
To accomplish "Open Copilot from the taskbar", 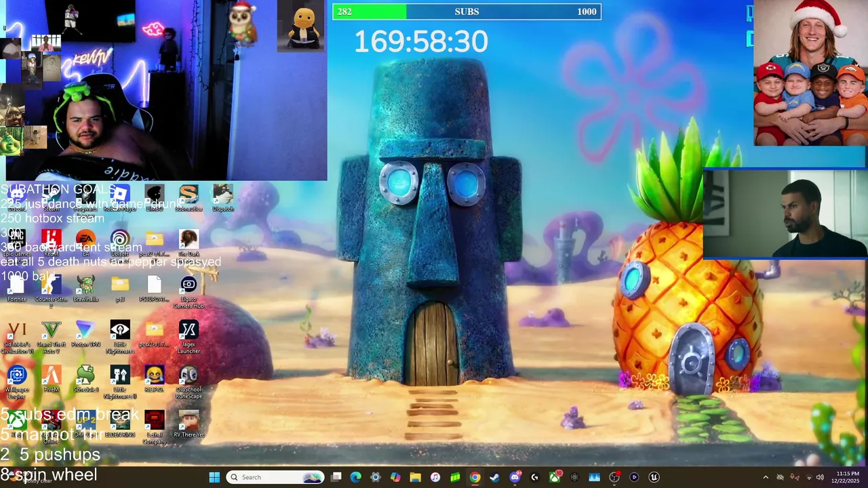I will (395, 477).
